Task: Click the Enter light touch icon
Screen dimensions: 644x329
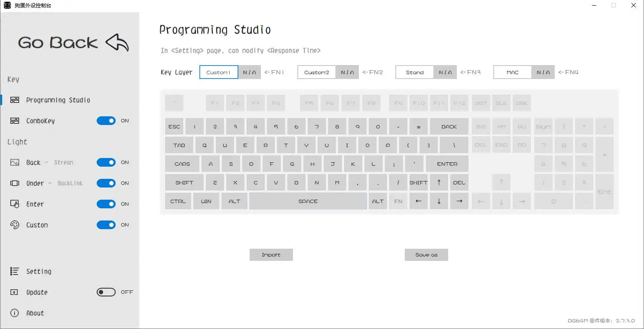Action: (x=15, y=204)
